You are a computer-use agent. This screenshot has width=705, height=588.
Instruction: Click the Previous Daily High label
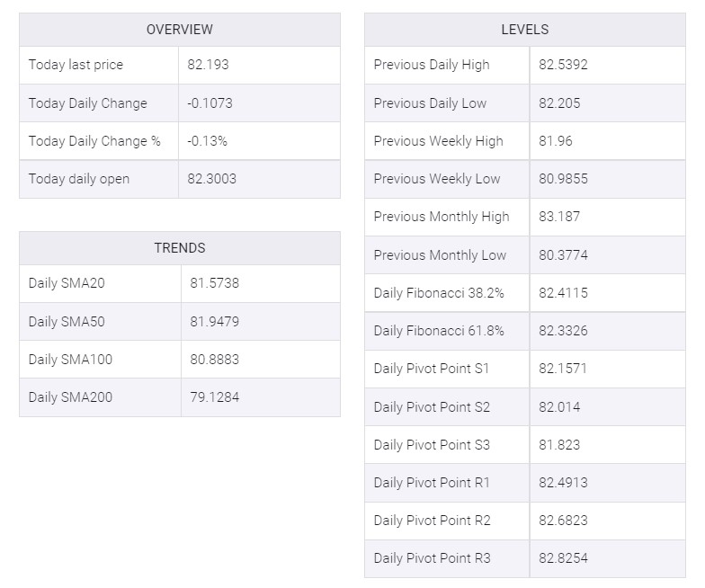432,65
